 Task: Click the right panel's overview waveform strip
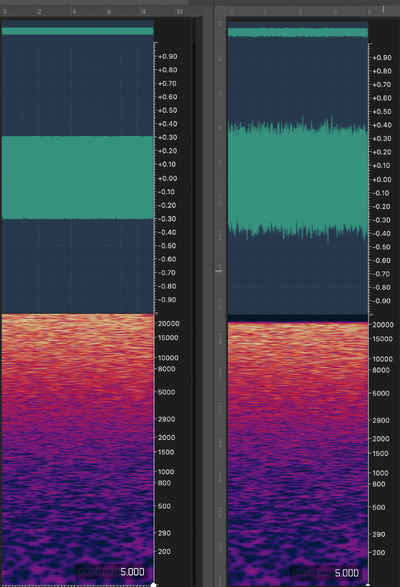pyautogui.click(x=298, y=32)
